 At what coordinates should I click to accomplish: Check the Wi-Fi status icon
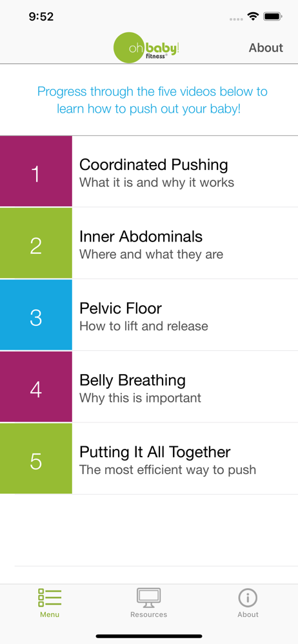click(253, 17)
